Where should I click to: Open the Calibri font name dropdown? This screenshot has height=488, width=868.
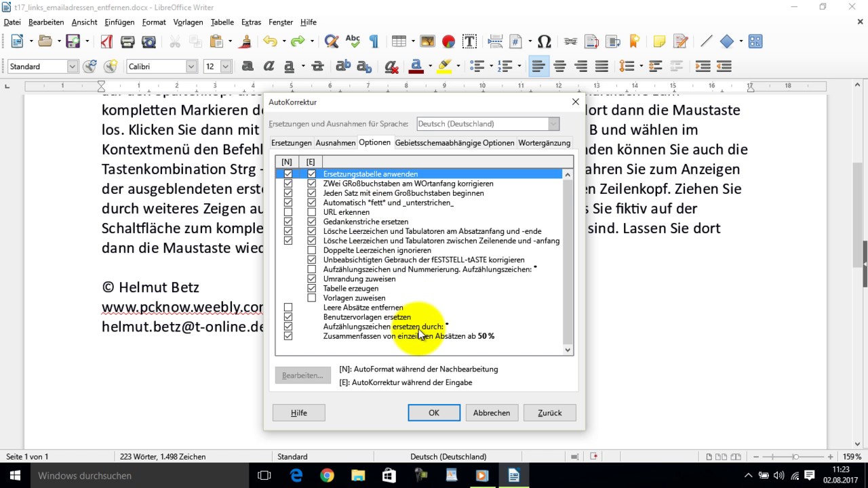[191, 66]
